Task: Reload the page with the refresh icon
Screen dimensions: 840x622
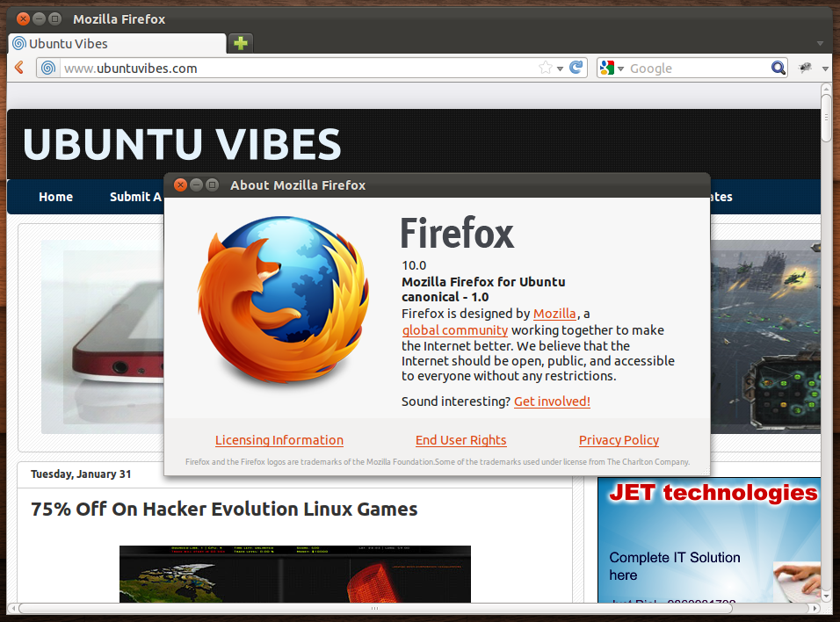Action: 576,68
